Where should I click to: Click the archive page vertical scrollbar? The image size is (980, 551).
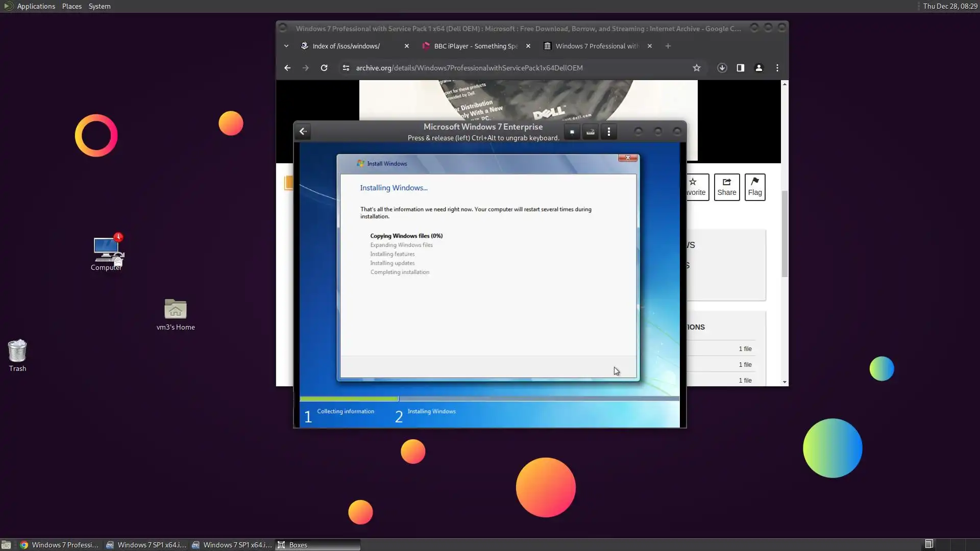pyautogui.click(x=785, y=235)
